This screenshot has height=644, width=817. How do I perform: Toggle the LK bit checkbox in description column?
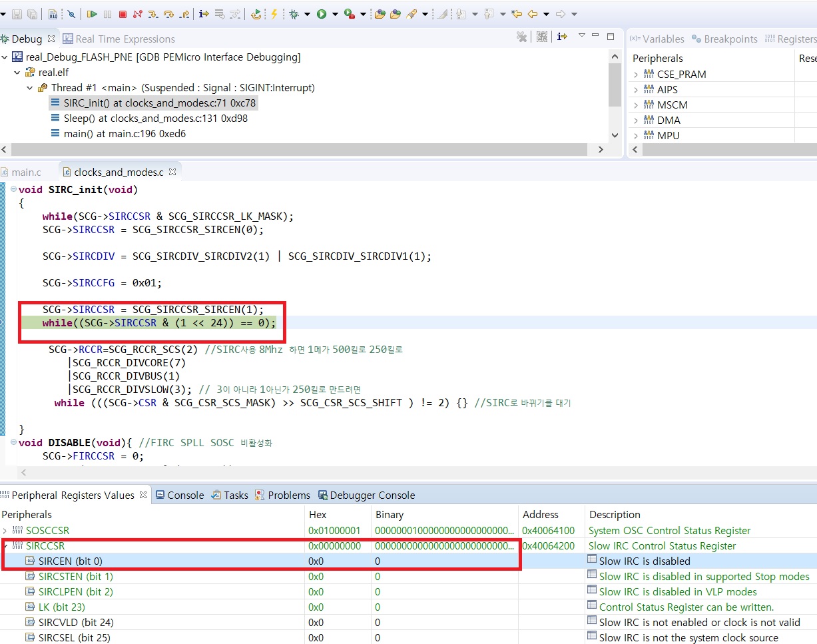[x=593, y=607]
